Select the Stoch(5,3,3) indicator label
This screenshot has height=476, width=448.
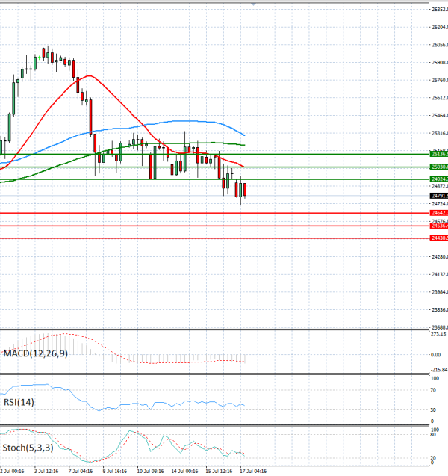pyautogui.click(x=28, y=448)
